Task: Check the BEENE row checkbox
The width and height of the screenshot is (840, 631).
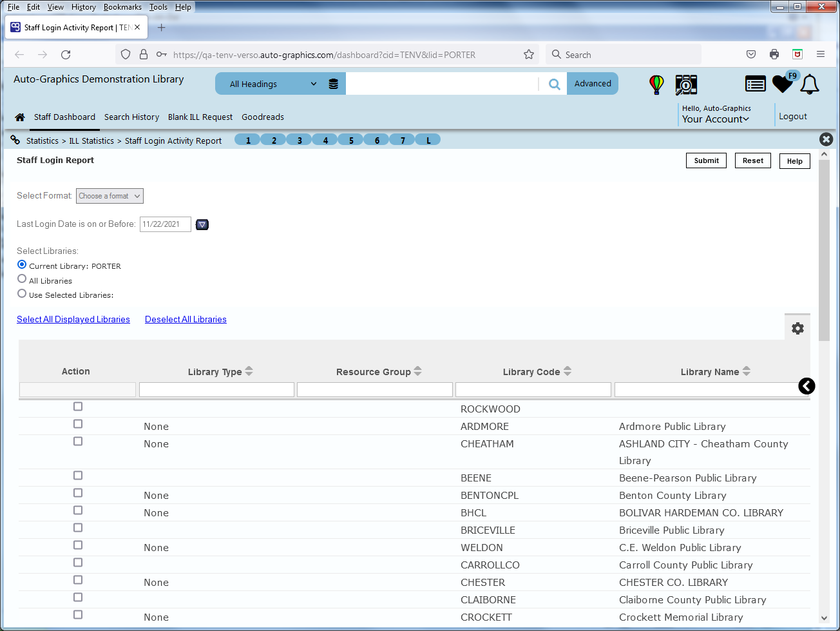Action: (x=78, y=476)
